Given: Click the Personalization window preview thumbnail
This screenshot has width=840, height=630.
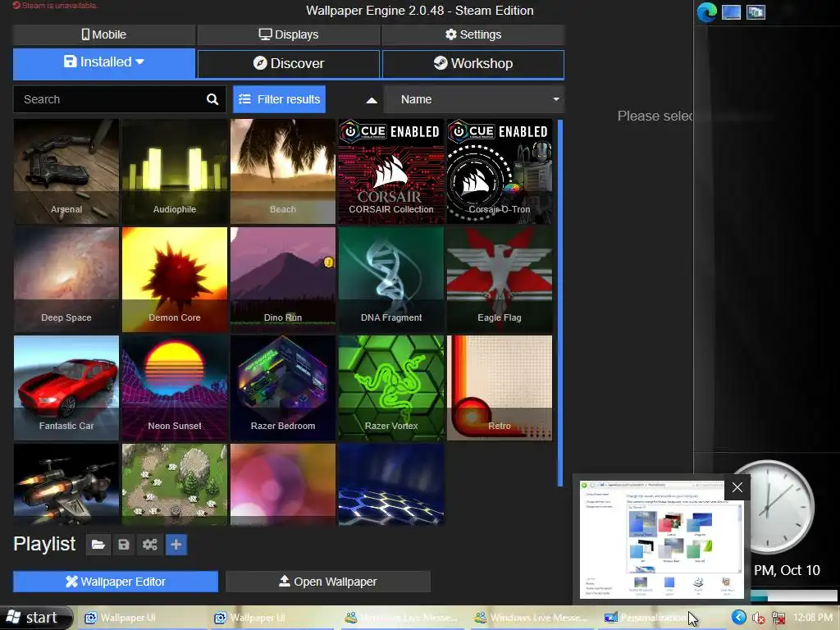Looking at the screenshot, I should tap(662, 540).
